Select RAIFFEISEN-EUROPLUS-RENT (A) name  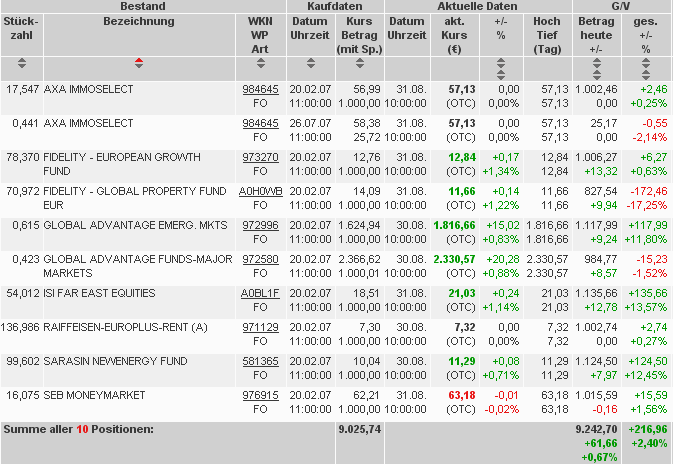pyautogui.click(x=125, y=327)
